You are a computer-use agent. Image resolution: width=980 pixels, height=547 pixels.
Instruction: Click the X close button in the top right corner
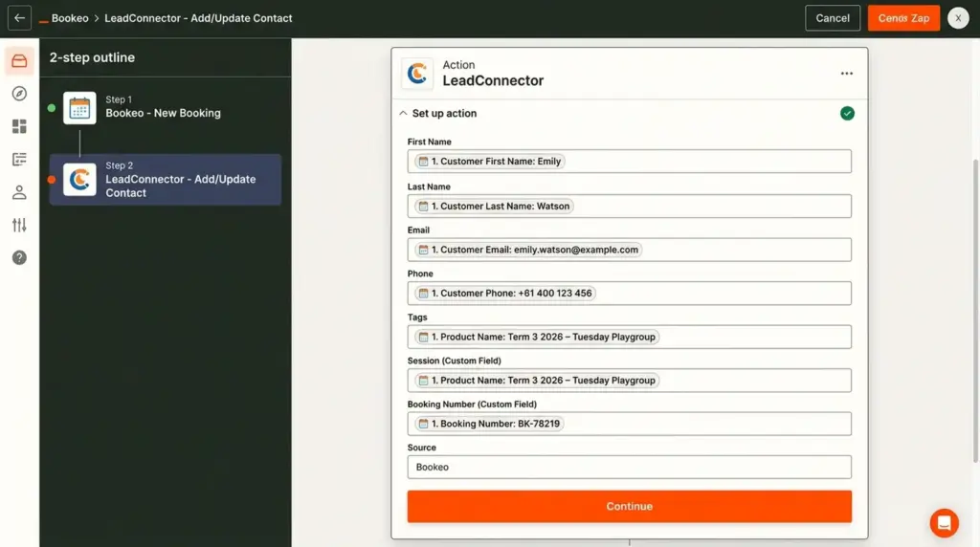(x=957, y=18)
